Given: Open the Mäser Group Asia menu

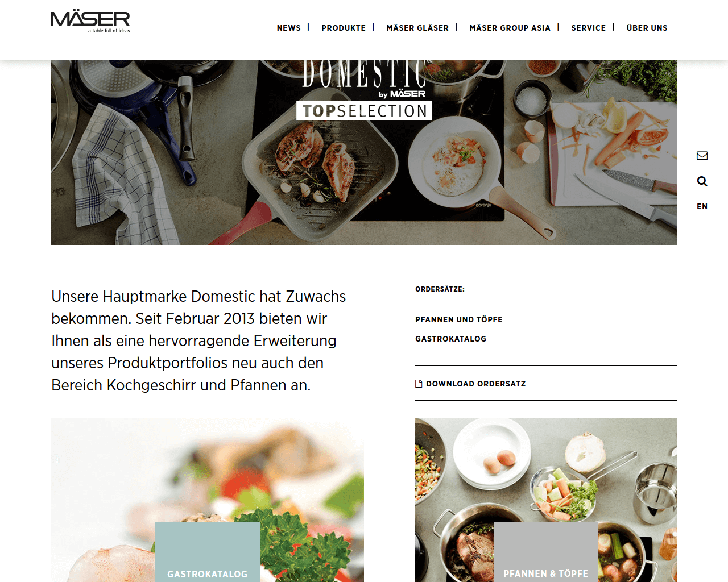Looking at the screenshot, I should [510, 28].
